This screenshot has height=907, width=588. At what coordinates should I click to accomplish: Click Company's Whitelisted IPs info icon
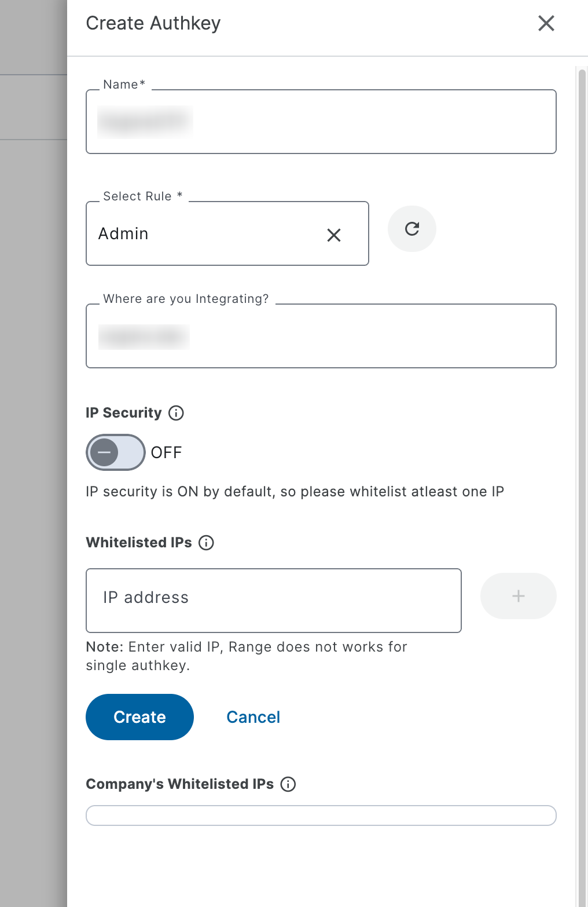pyautogui.click(x=288, y=784)
